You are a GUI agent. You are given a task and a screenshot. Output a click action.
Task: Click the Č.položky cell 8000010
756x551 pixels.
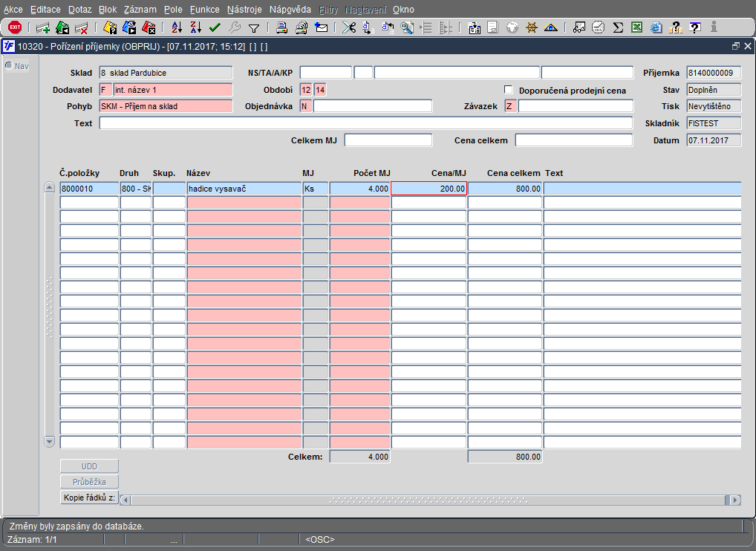point(89,189)
